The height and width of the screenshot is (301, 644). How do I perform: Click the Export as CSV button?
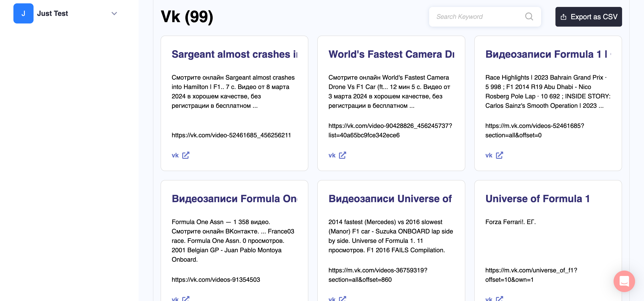589,17
